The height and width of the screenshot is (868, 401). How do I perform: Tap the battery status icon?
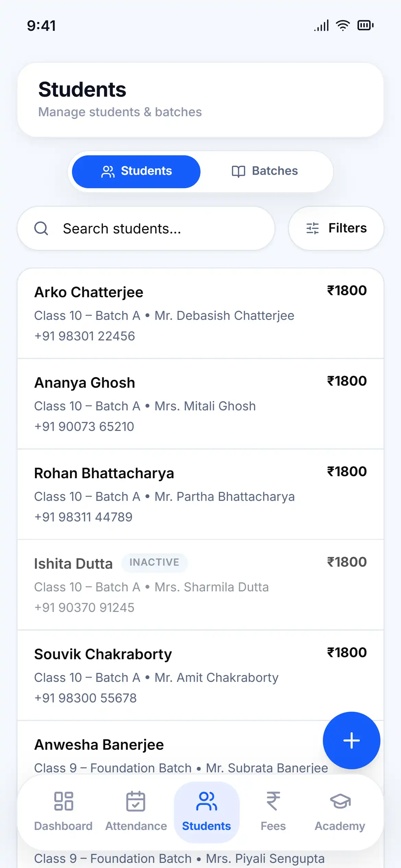click(x=365, y=25)
